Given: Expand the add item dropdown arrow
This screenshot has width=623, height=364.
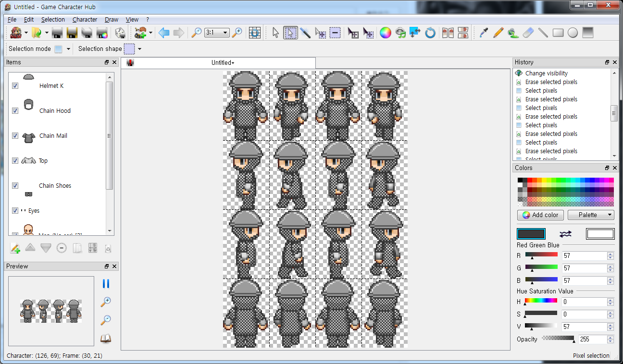Looking at the screenshot, I should (x=151, y=33).
